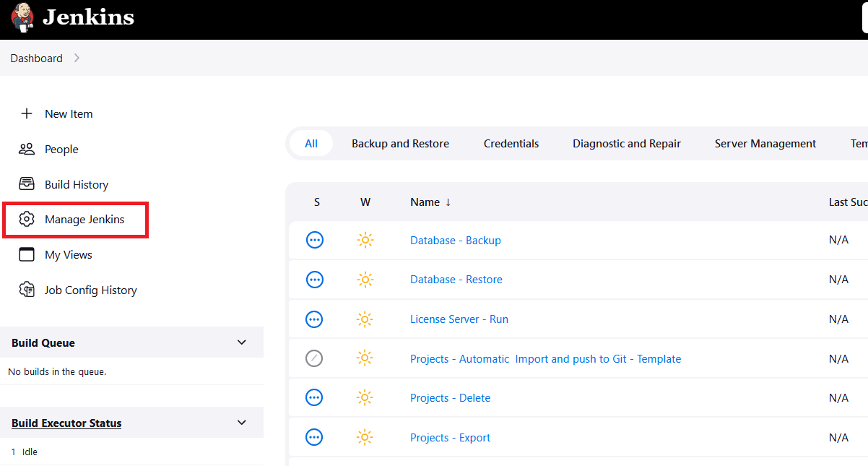Open the Credentials view tab
The height and width of the screenshot is (466, 868).
[x=511, y=144]
